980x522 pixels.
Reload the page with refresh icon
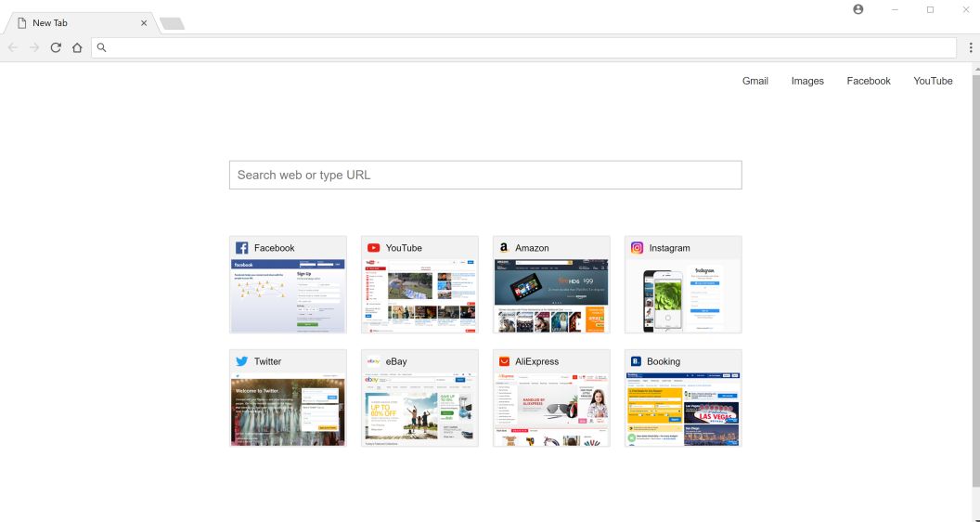pos(56,47)
